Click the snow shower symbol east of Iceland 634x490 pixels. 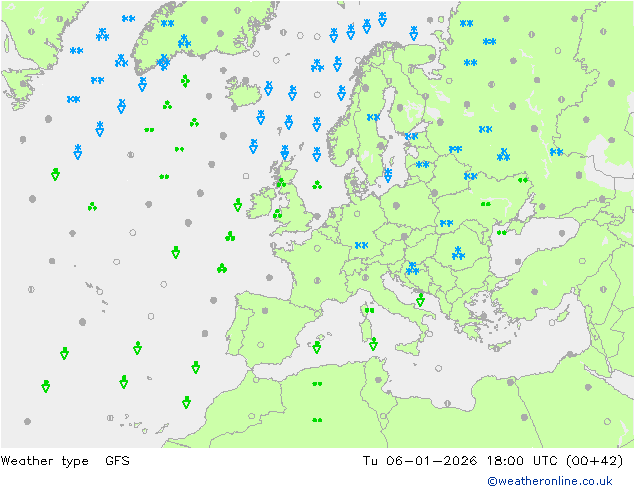pos(268,88)
